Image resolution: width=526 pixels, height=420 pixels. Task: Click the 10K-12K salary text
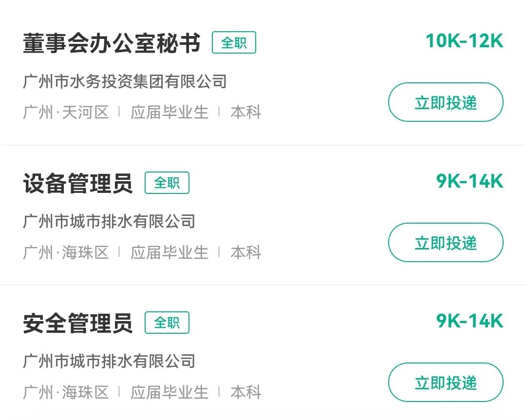(464, 41)
